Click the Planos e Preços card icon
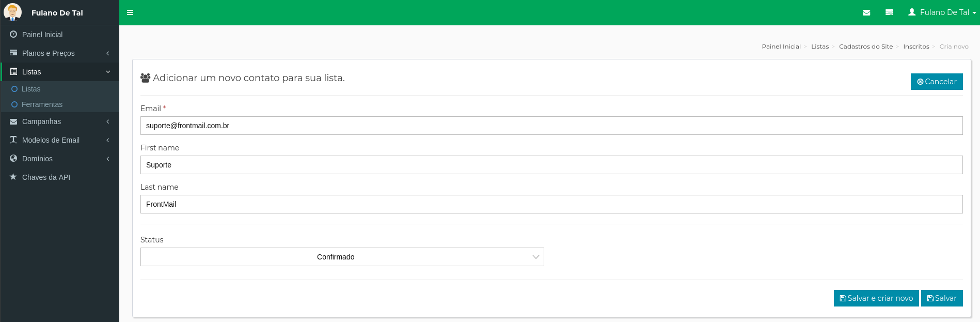 13,53
